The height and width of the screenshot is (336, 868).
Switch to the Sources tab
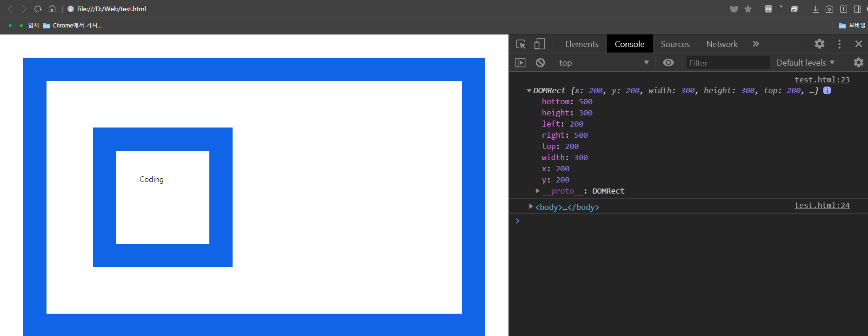pos(675,44)
